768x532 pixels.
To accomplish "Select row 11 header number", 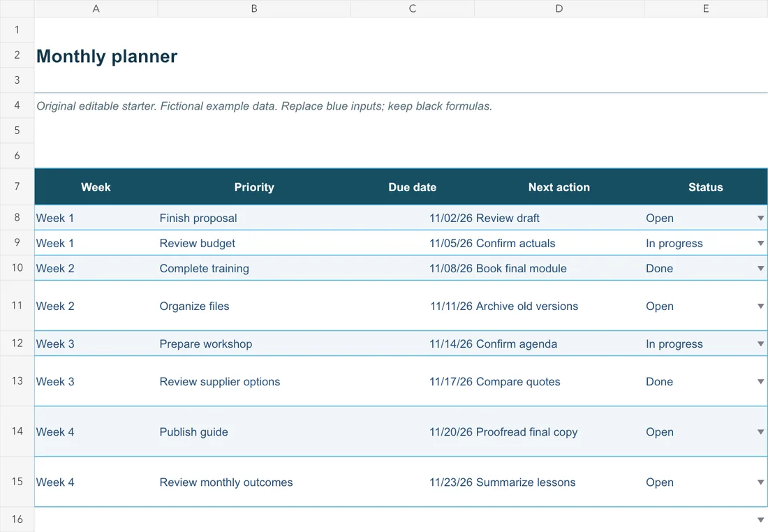I will [x=17, y=306].
